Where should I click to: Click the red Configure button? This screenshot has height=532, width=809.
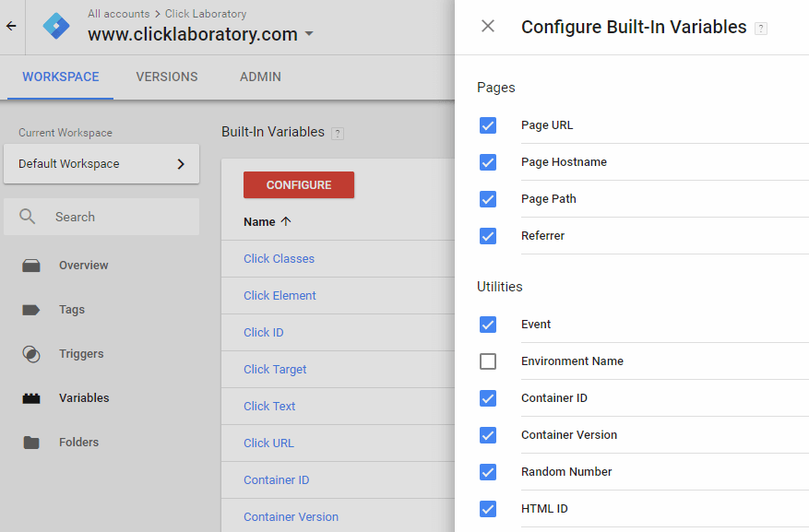(299, 185)
